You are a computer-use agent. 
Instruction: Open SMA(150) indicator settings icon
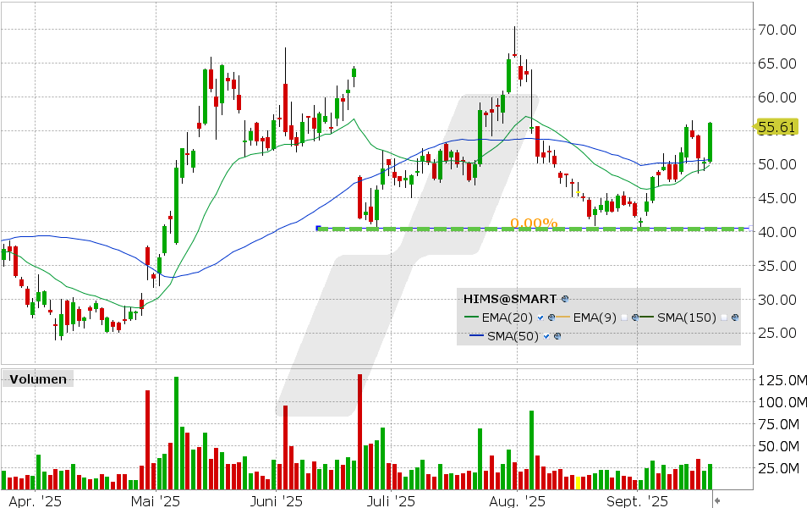735,317
